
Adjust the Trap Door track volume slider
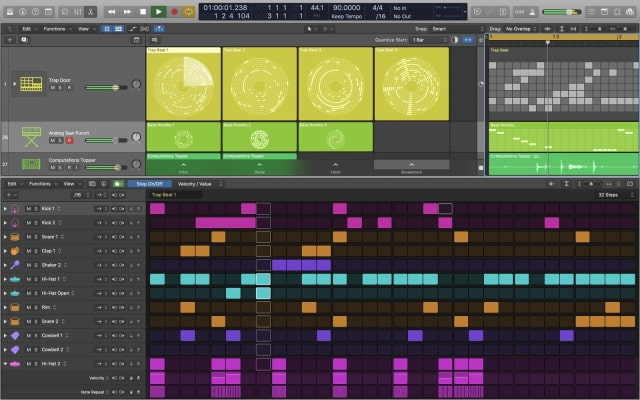(x=105, y=88)
